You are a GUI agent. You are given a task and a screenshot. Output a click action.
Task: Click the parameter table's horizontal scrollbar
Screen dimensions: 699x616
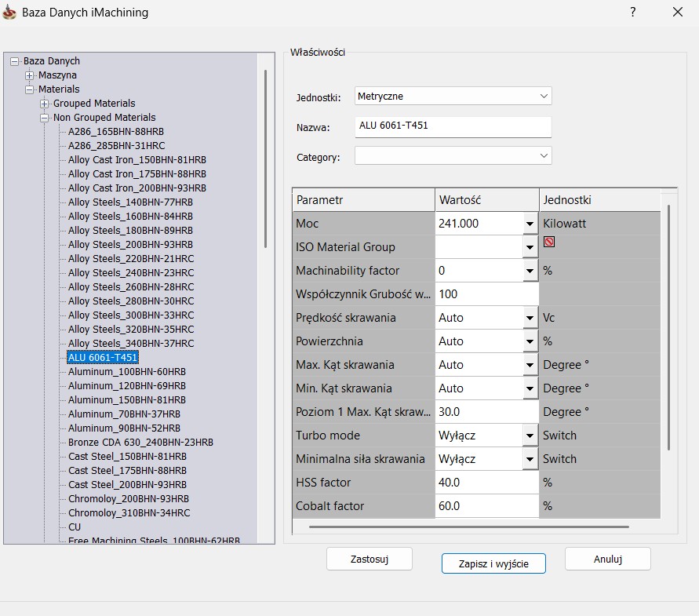(x=468, y=527)
